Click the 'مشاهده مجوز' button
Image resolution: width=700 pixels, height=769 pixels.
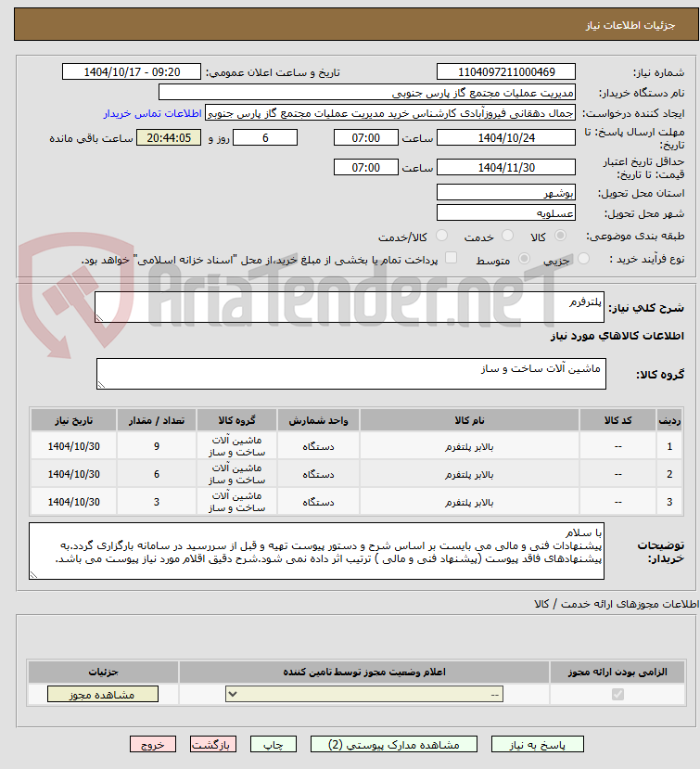coord(103,694)
